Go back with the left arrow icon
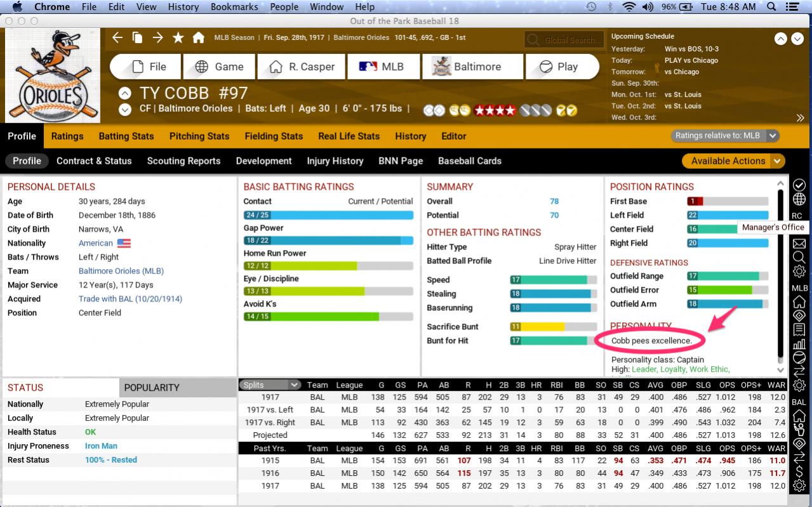This screenshot has height=507, width=812. click(117, 37)
